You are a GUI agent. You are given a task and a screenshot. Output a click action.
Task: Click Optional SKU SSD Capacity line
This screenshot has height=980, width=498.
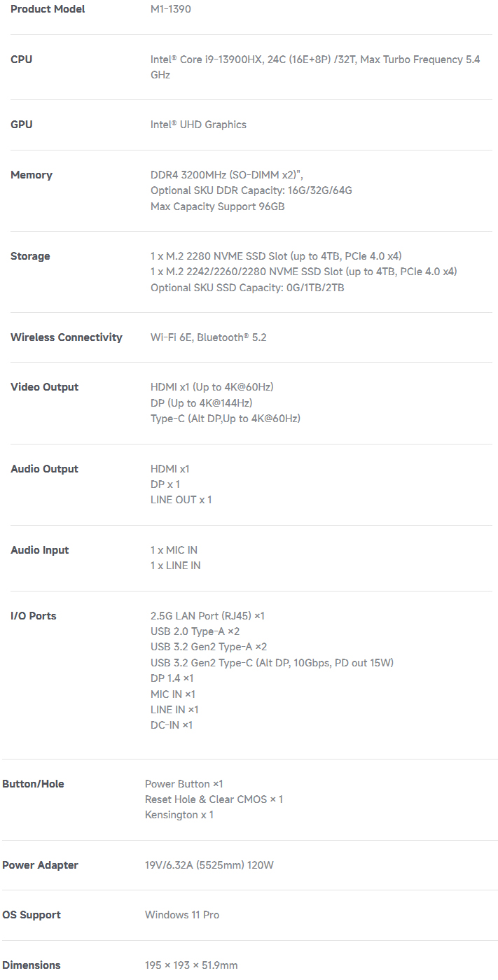click(x=247, y=288)
